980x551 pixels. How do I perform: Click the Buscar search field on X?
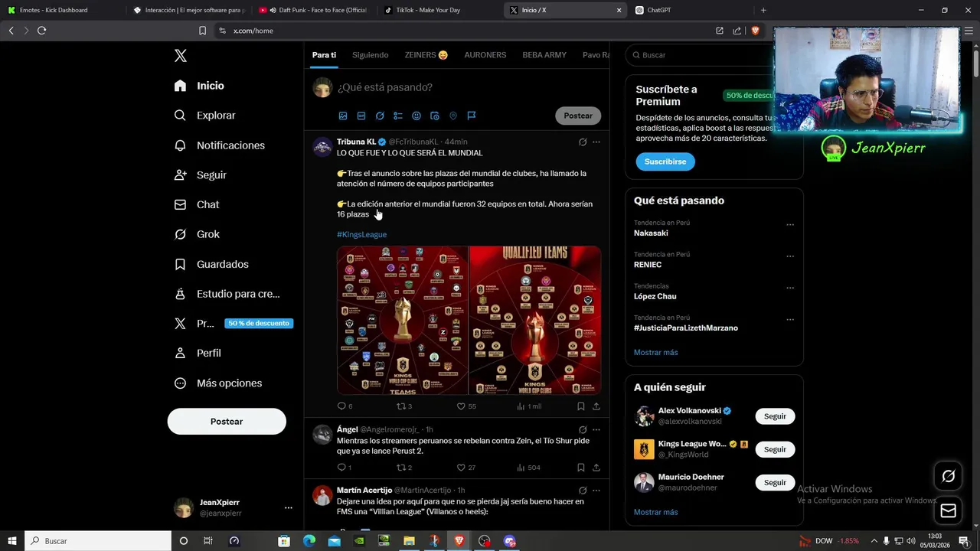(701, 55)
